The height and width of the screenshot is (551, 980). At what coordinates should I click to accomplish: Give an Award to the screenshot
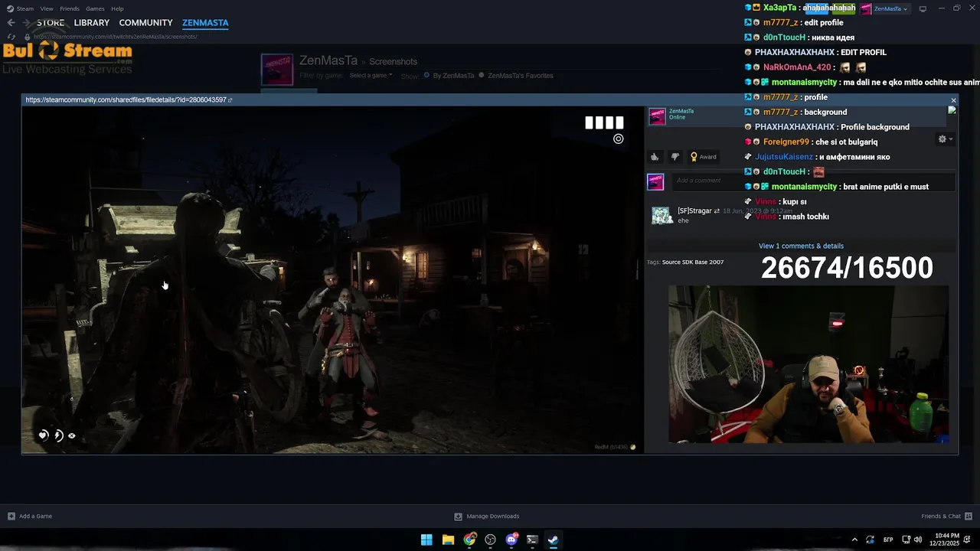[704, 157]
